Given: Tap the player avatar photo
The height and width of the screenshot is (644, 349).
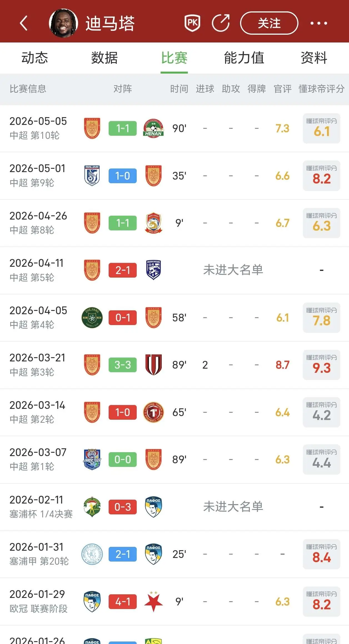Looking at the screenshot, I should tap(63, 23).
